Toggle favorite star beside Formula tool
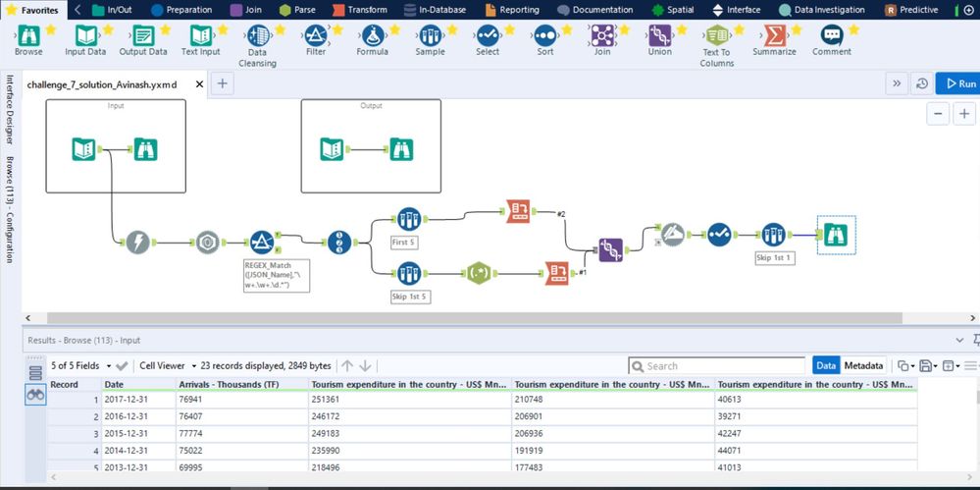 395,30
